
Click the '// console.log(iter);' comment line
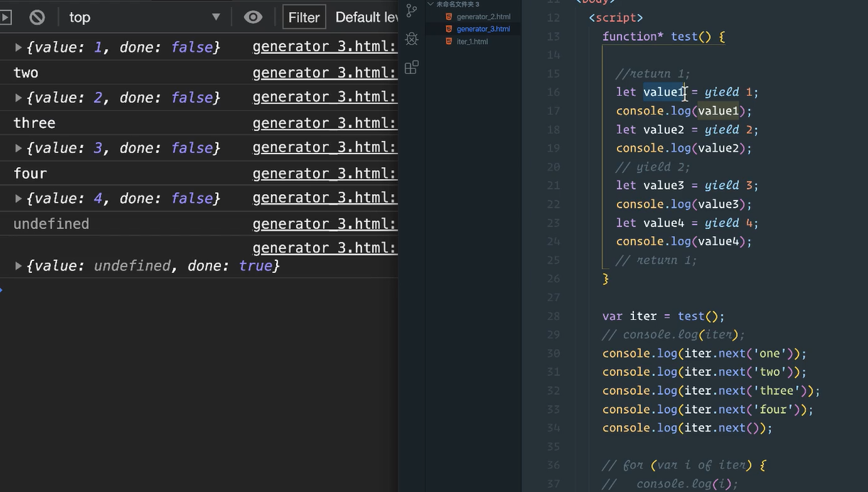click(x=674, y=334)
